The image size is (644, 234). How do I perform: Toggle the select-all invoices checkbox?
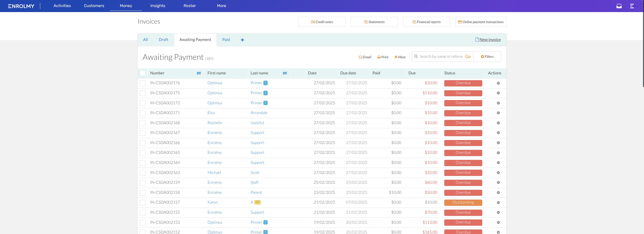[142, 73]
